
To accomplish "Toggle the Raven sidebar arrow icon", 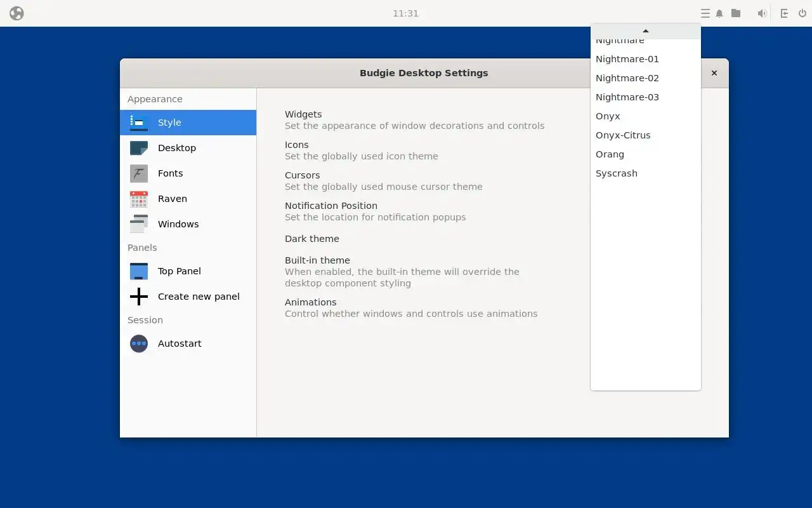I will coord(784,13).
